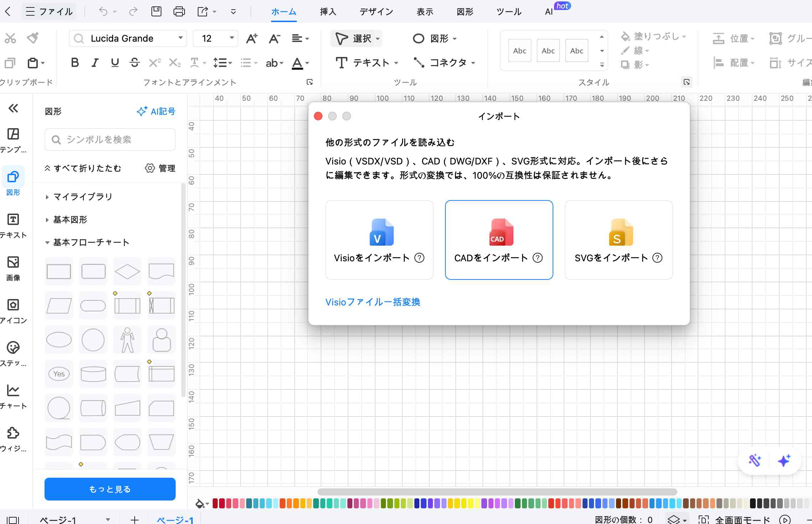Viewport: 812px width, 524px height.
Task: Click the undo arrow icon
Action: tap(103, 12)
